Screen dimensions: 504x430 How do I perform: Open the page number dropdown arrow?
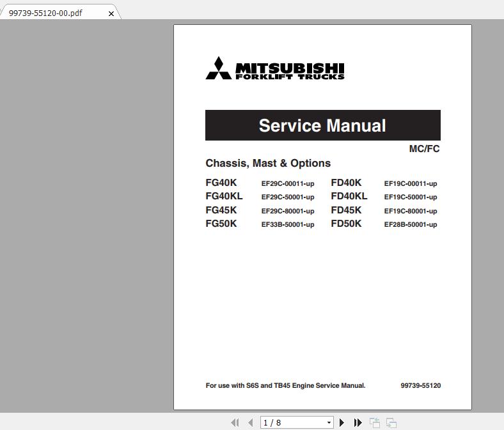329,422
